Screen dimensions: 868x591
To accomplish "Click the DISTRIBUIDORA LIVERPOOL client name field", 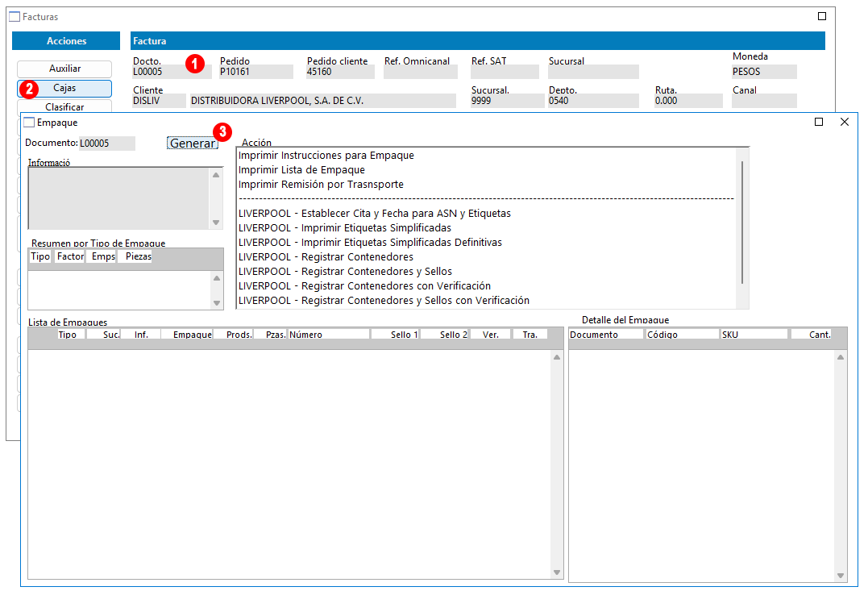I will 322,101.
